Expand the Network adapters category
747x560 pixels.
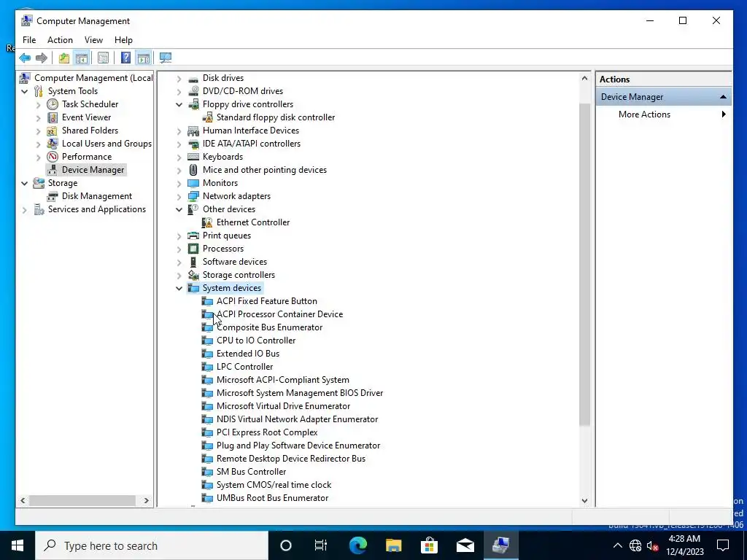(179, 196)
